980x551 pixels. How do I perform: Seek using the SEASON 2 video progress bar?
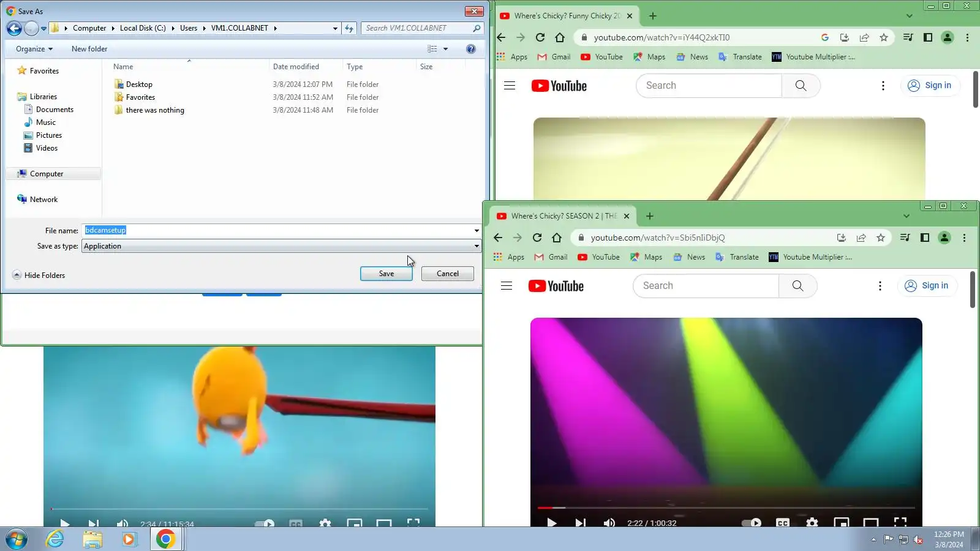(x=726, y=508)
